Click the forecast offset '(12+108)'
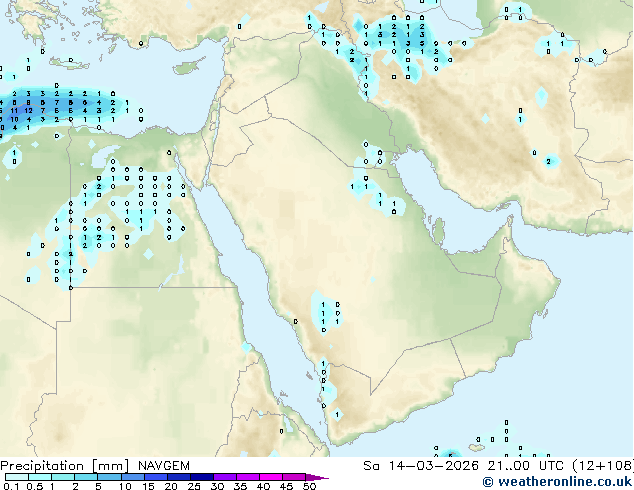Image resolution: width=634 pixels, height=490 pixels. tap(602, 466)
